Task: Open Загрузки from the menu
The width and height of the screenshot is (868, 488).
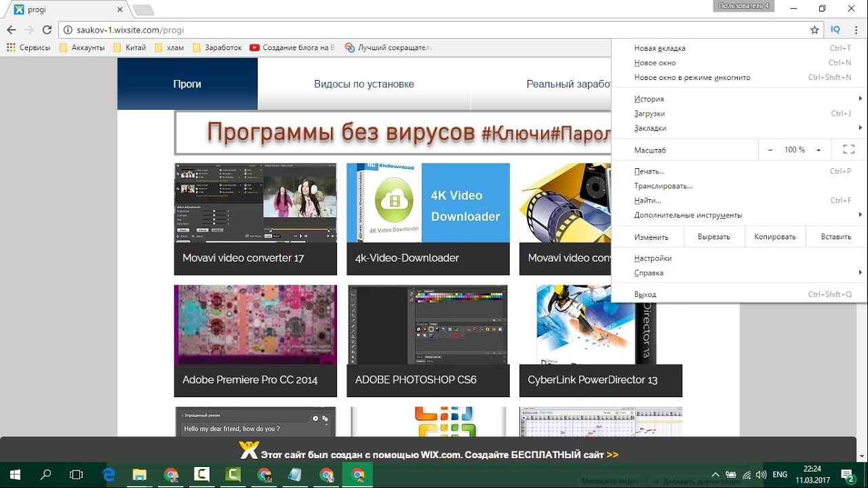Action: (x=739, y=114)
